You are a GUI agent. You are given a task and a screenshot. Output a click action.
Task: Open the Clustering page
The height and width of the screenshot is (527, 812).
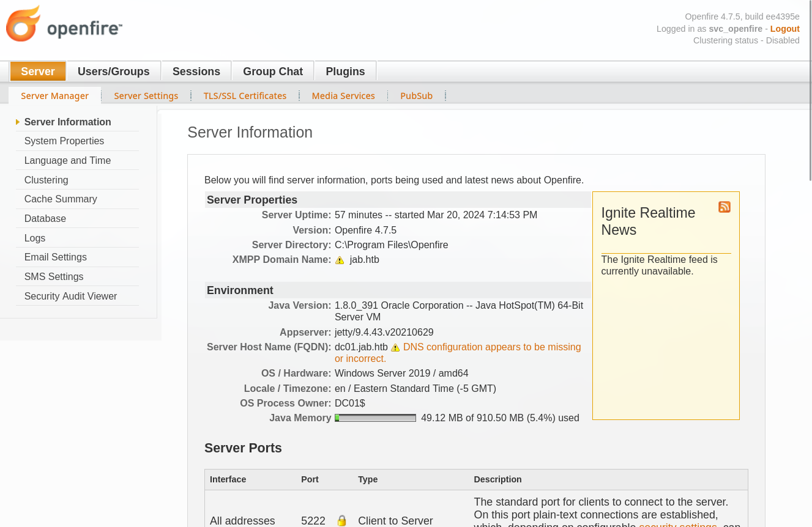coord(46,180)
